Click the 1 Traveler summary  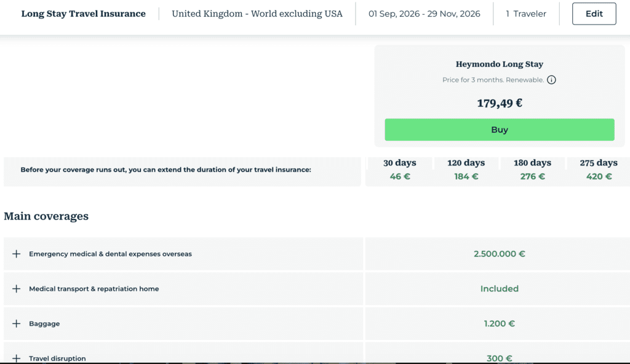click(526, 14)
